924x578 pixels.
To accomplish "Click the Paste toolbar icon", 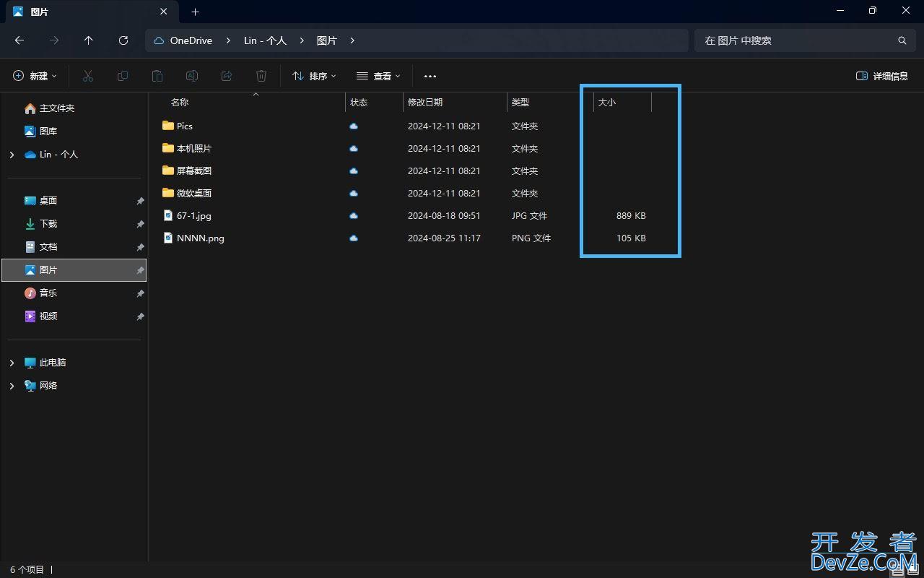I will [157, 76].
